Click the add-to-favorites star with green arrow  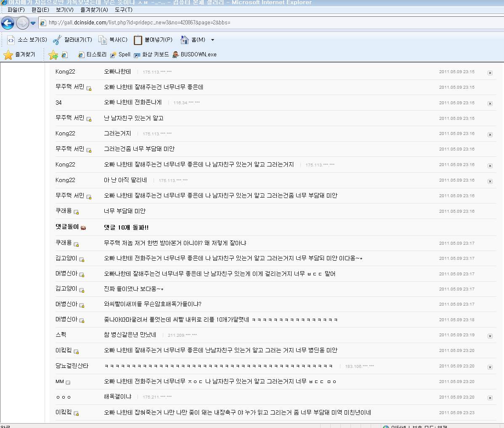point(53,55)
